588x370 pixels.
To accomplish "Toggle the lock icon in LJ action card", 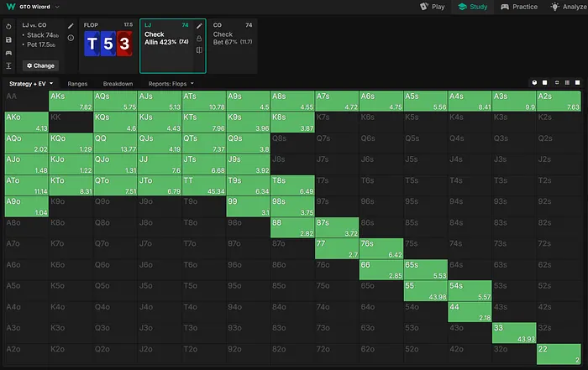I will coord(198,38).
